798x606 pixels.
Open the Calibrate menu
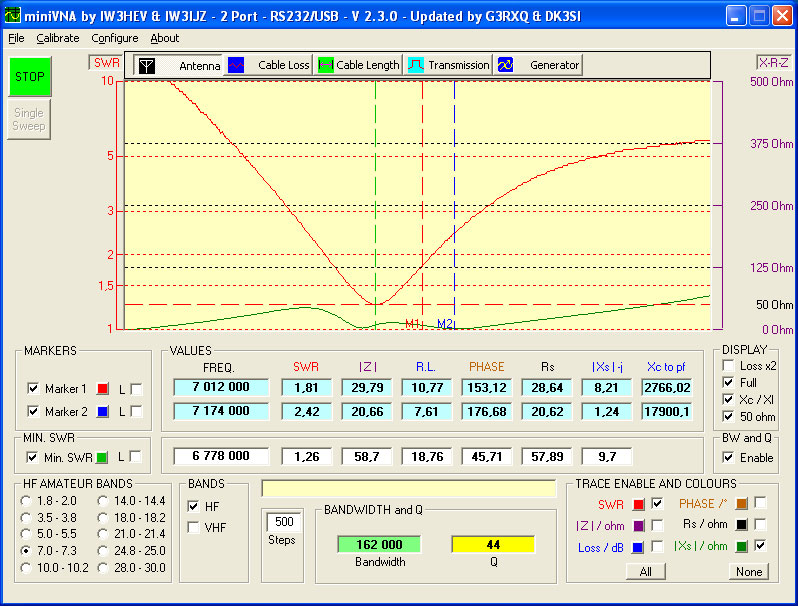pyautogui.click(x=58, y=38)
